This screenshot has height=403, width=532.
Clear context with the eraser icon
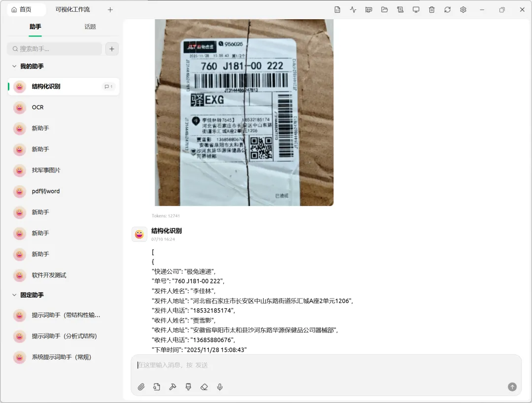tap(204, 387)
